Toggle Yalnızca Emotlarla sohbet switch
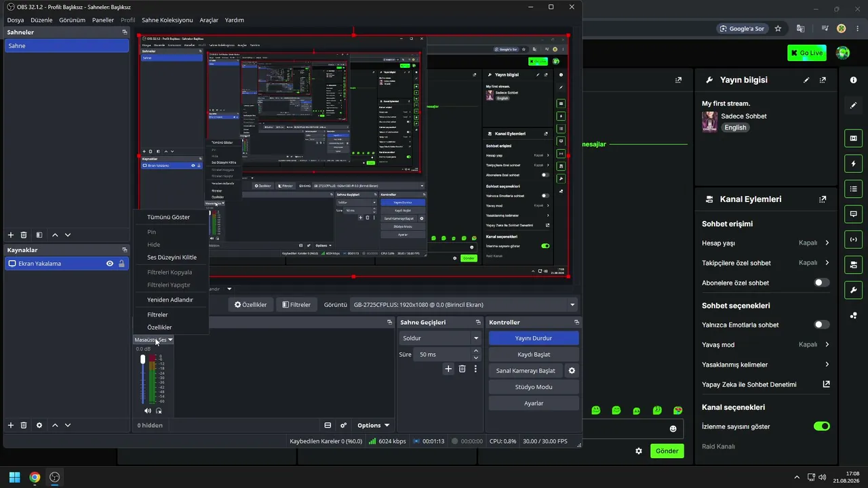Image resolution: width=868 pixels, height=488 pixels. [x=821, y=325]
